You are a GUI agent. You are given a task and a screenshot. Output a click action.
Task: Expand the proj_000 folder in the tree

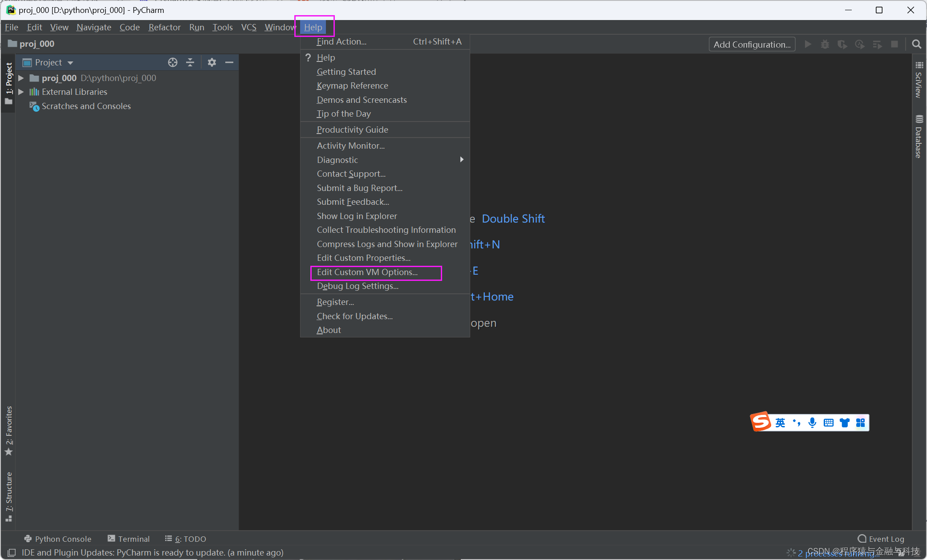click(21, 78)
